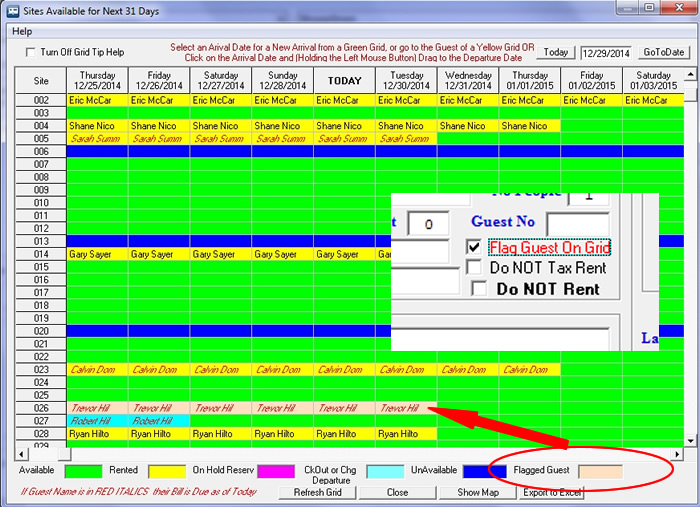Click the Close button beside Refresh Grid

click(x=397, y=492)
